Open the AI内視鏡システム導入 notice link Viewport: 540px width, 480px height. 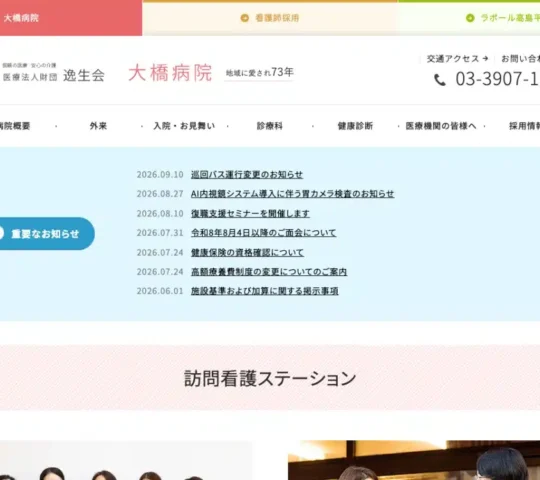pos(292,194)
